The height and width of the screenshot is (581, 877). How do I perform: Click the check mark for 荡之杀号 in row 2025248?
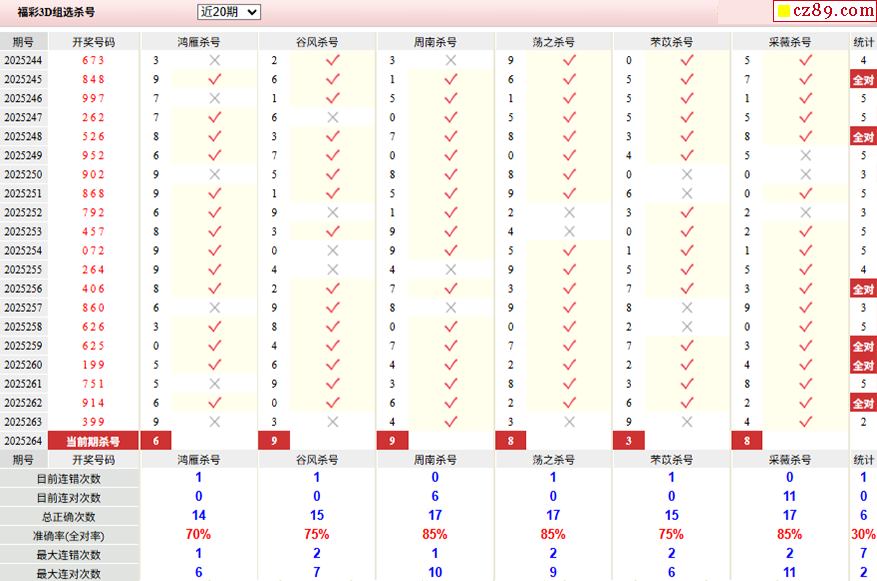569,136
